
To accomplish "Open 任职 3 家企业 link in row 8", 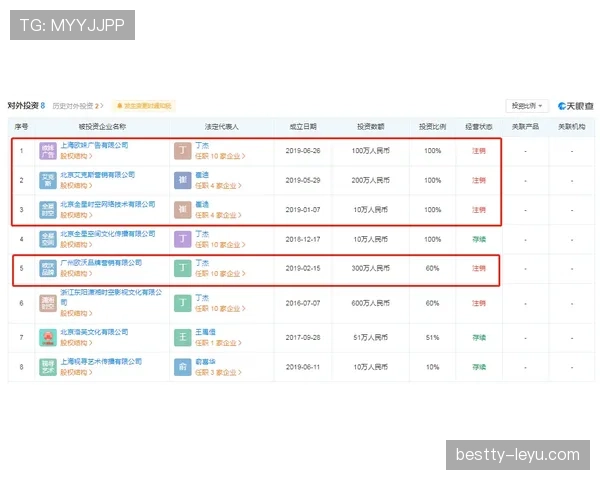I will click(x=218, y=372).
